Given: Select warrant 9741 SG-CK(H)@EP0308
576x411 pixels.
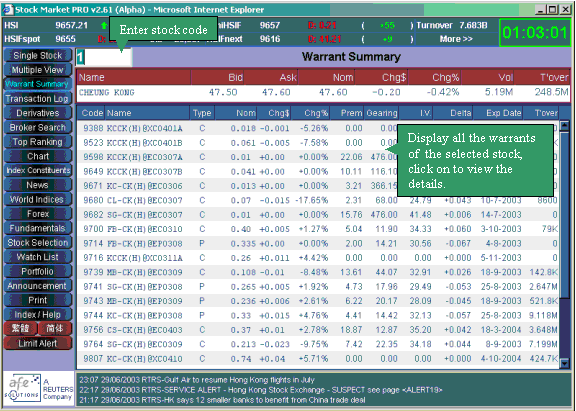Looking at the screenshot, I should tap(318, 286).
